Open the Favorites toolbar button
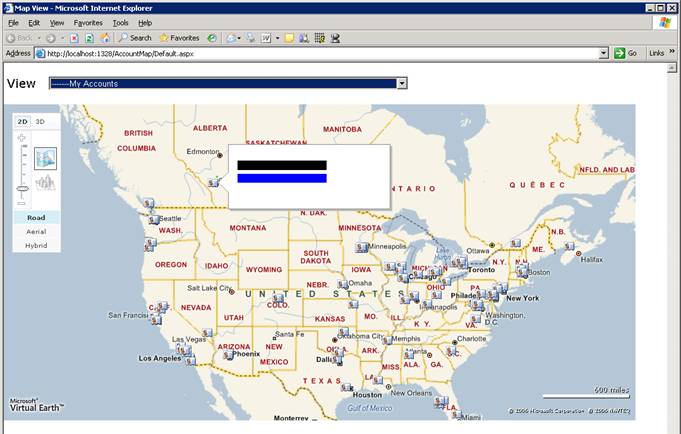The image size is (681, 434). coord(179,38)
